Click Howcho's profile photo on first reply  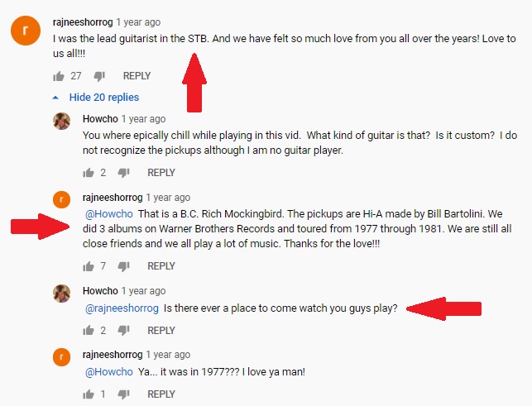(62, 121)
